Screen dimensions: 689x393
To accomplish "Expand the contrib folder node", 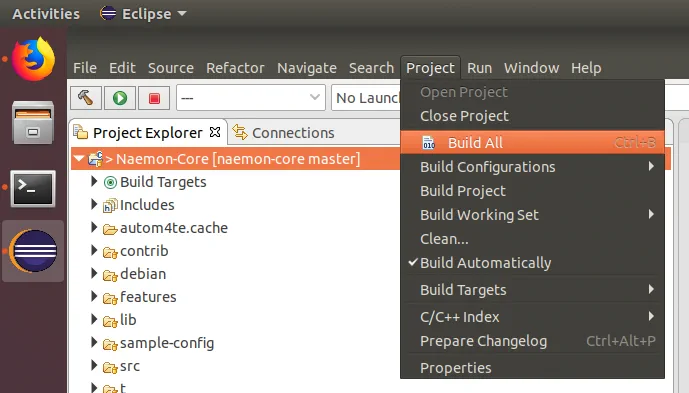I will click(x=94, y=250).
